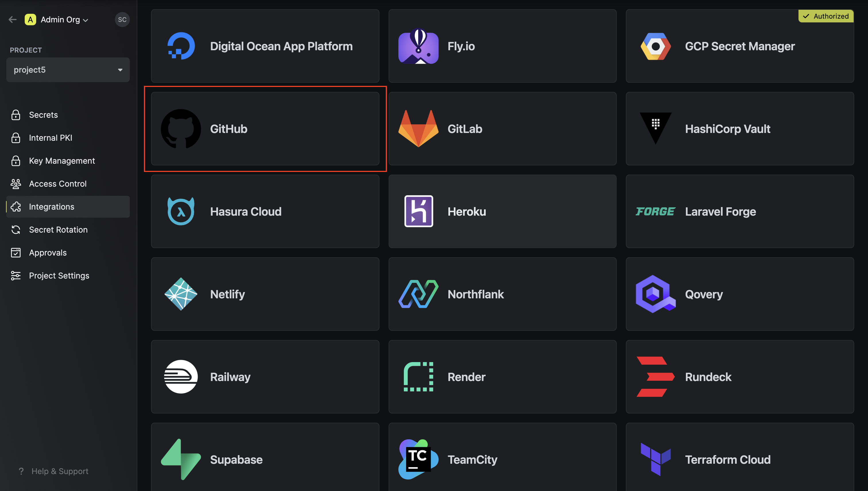Image resolution: width=868 pixels, height=491 pixels.
Task: Go to Internal PKI section
Action: [68, 138]
